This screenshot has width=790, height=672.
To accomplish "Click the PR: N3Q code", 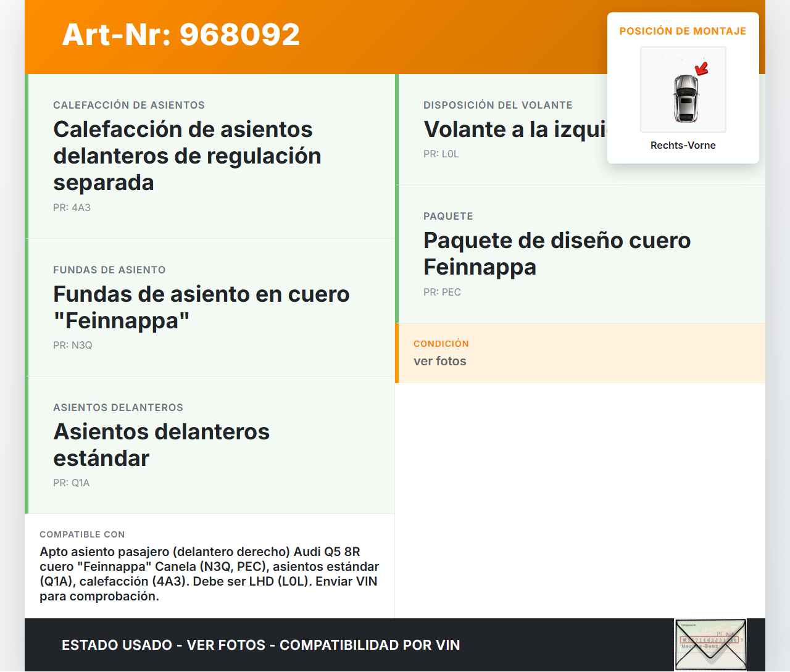I will click(73, 346).
